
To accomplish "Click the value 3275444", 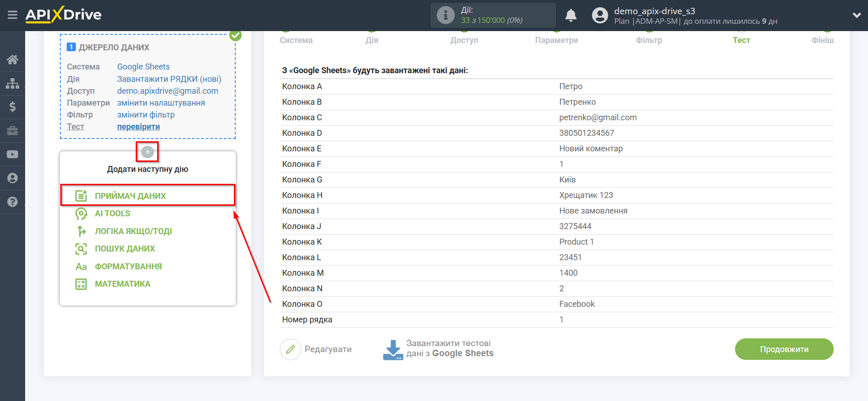I will pyautogui.click(x=575, y=226).
